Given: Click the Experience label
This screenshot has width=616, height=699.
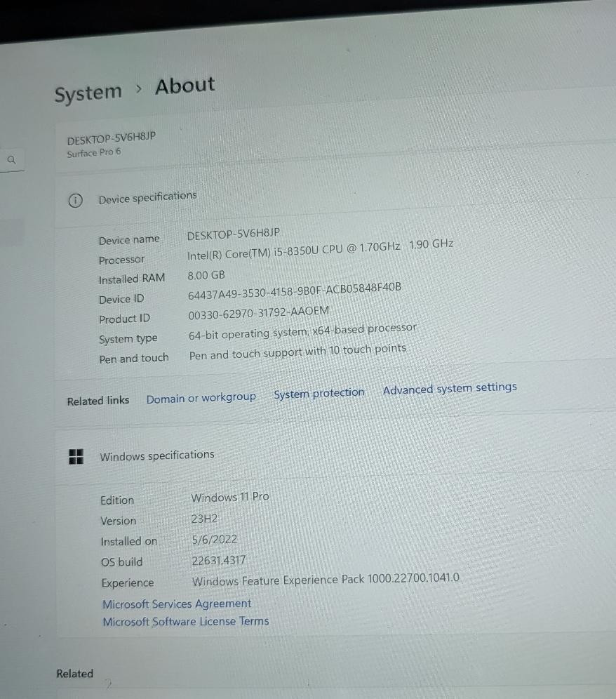Looking at the screenshot, I should coord(128,582).
